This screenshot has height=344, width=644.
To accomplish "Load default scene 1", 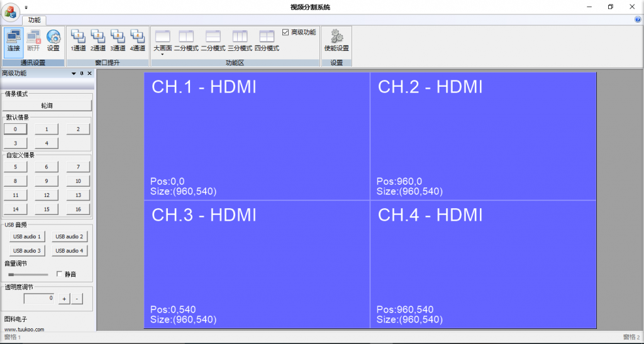I will click(47, 129).
